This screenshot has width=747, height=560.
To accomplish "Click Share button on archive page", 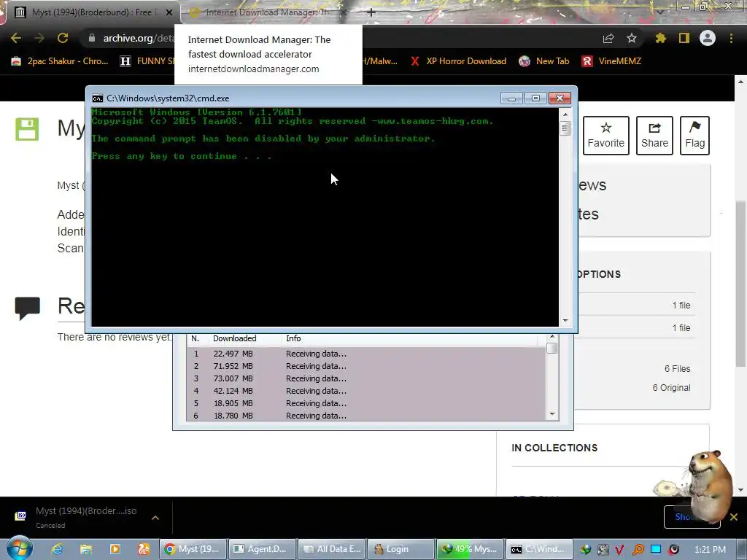I will 654,136.
